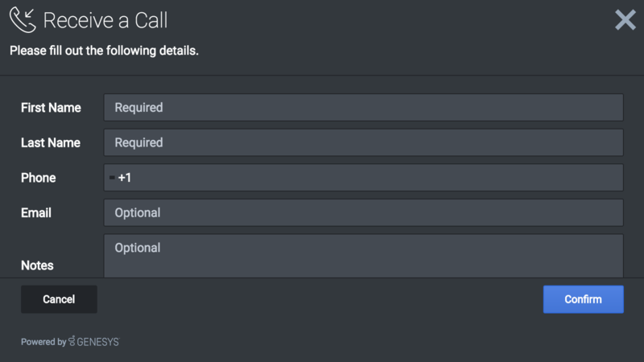Open the country flag selector in Phone

click(x=112, y=178)
